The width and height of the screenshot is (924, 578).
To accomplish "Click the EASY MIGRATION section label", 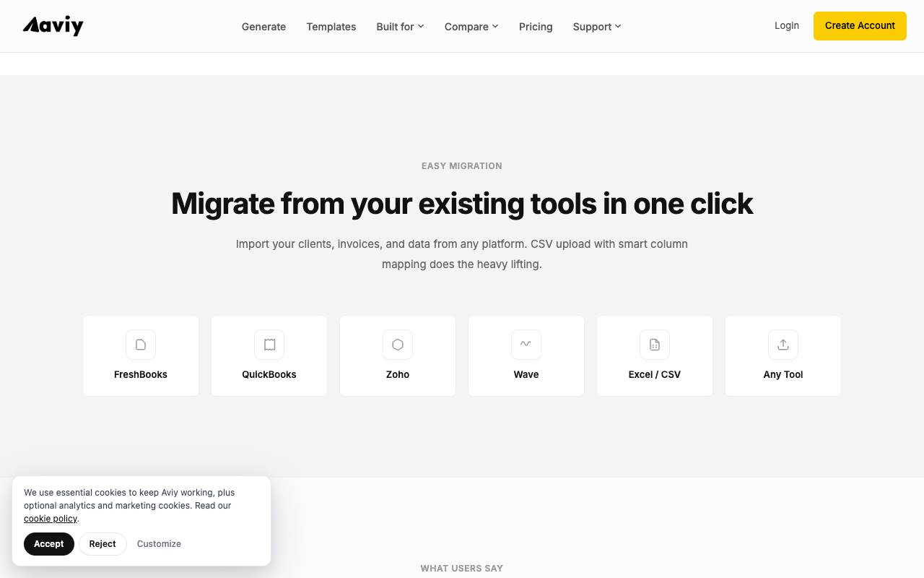I will (x=462, y=166).
